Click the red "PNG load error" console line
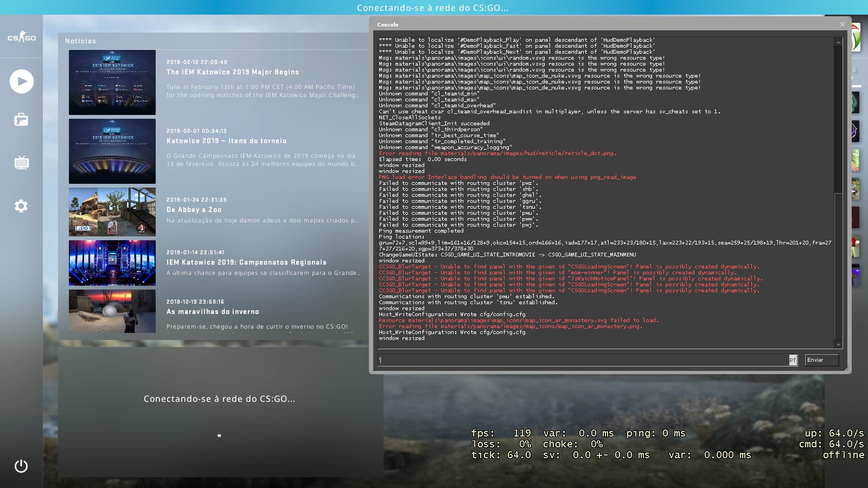The image size is (868, 488). tap(507, 177)
